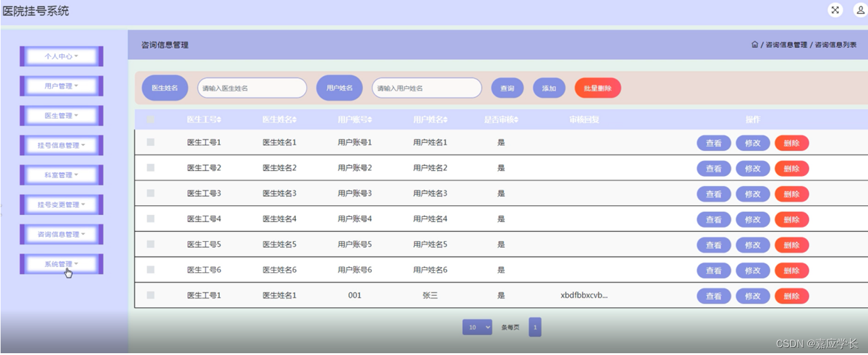
Task: Click the home icon in breadcrumb
Action: click(x=755, y=45)
